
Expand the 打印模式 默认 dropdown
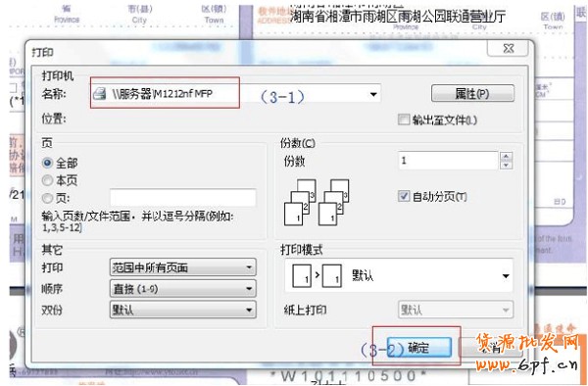pos(506,276)
